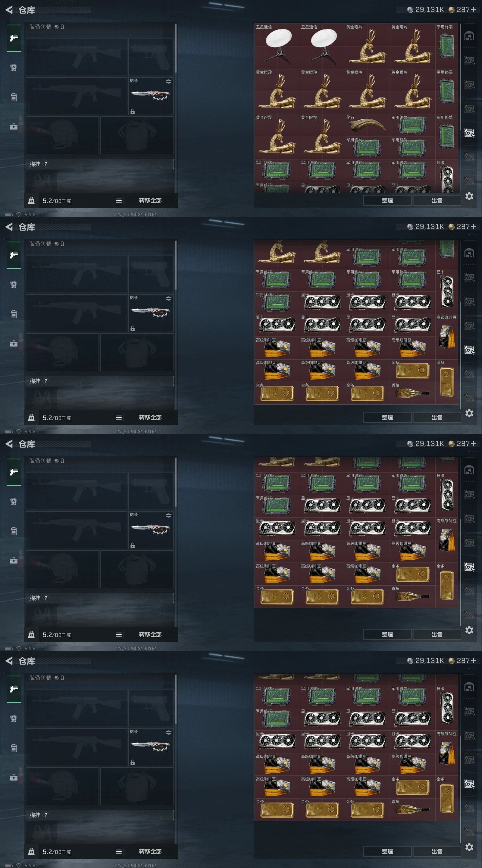The width and height of the screenshot is (482, 868).
Task: Click the 整理 sort button in topmost screen
Action: (387, 200)
